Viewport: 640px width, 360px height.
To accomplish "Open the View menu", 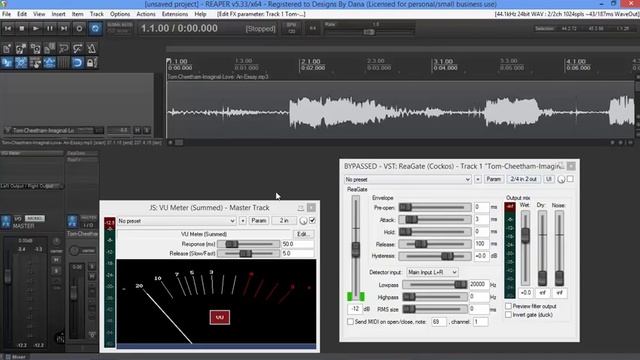I will (x=39, y=14).
